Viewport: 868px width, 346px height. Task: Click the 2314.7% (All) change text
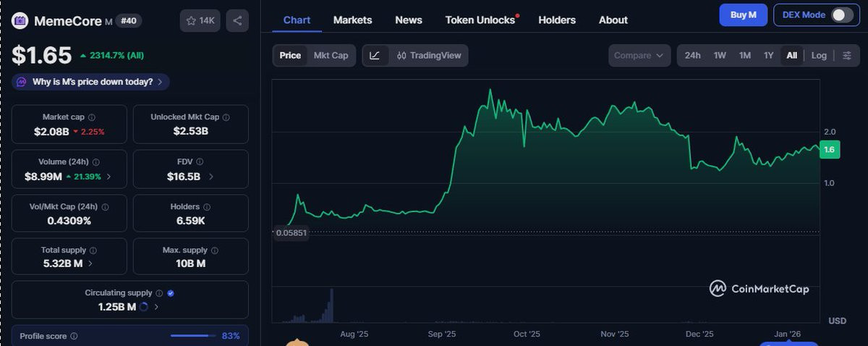click(115, 55)
